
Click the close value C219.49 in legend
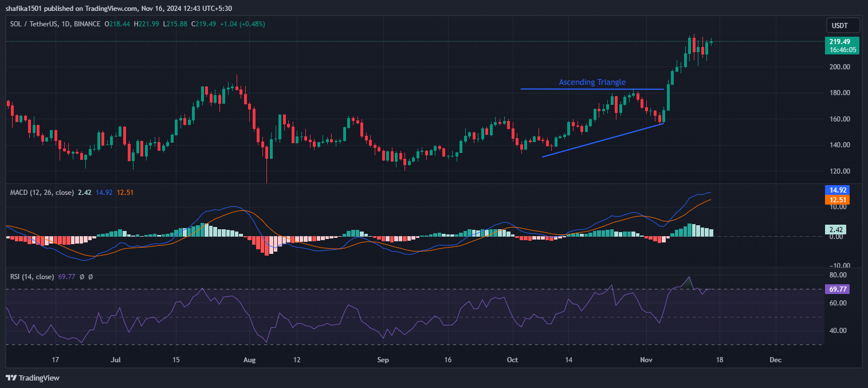tap(205, 24)
